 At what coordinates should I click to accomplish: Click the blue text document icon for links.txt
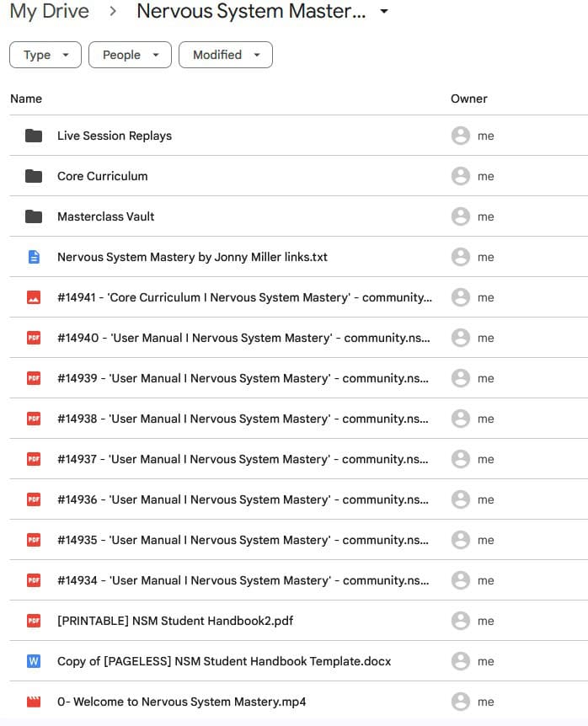coord(34,257)
